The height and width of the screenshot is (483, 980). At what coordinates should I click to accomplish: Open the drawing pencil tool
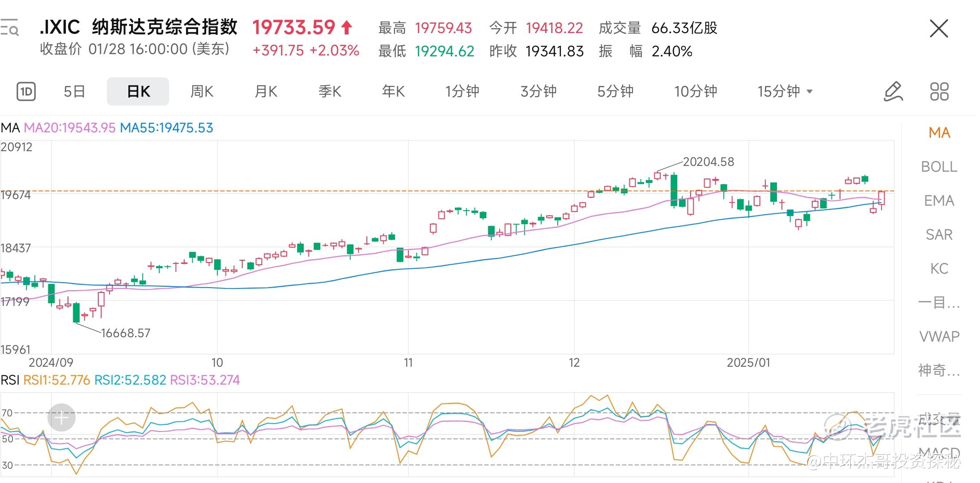click(x=893, y=92)
